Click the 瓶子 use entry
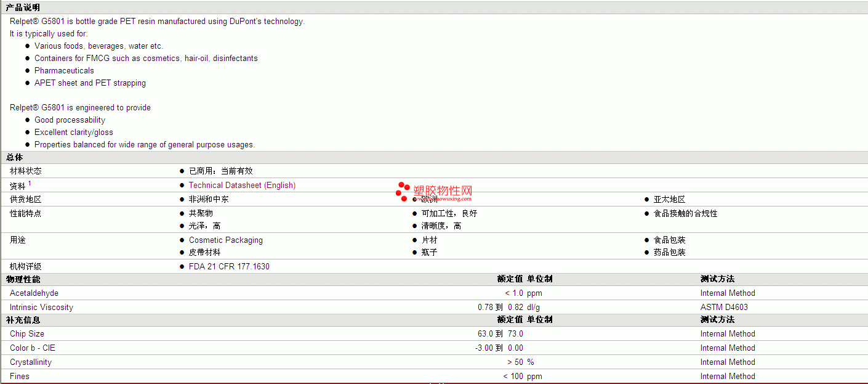Screen dimensions: 868x384 430,253
